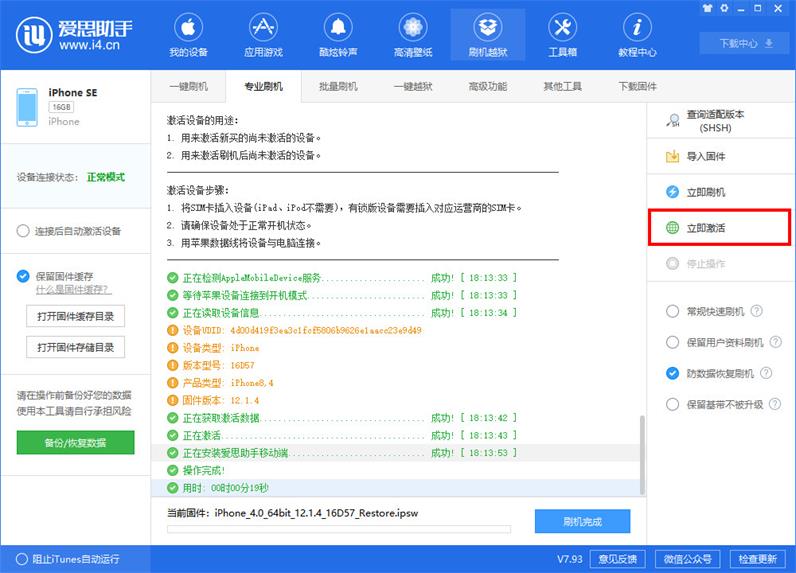The width and height of the screenshot is (796, 573).
Task: Switch to the 专业刷机 tab
Action: (263, 86)
